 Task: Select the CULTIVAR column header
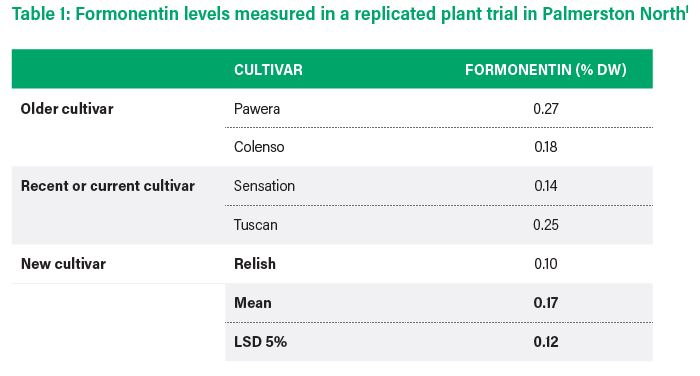tap(268, 70)
